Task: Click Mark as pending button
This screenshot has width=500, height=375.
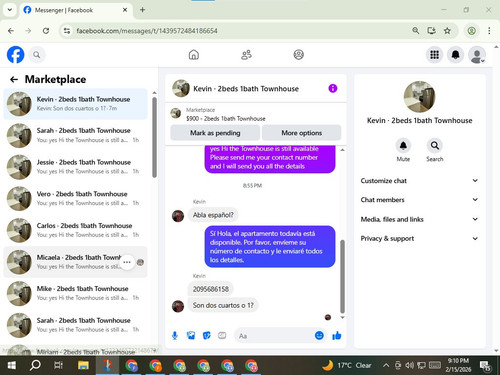Action: (x=215, y=133)
